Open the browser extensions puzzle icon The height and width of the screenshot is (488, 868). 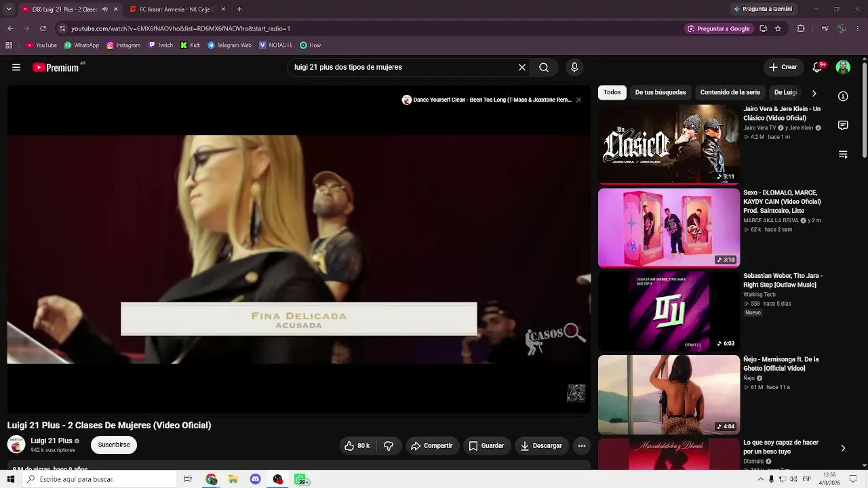click(801, 28)
